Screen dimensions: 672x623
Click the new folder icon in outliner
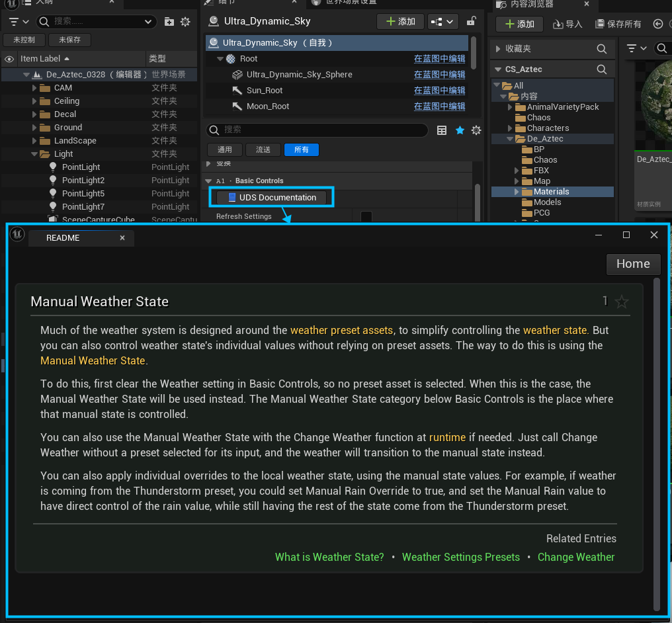(x=169, y=21)
